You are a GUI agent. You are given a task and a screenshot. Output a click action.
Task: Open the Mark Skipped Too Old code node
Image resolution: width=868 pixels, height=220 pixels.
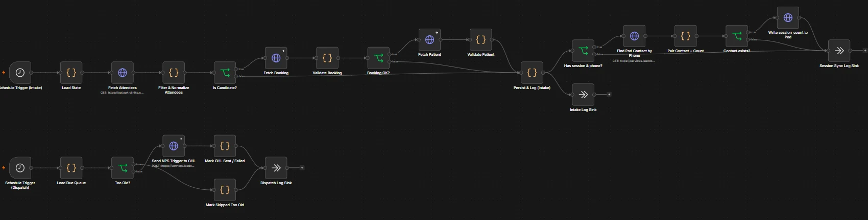point(225,190)
